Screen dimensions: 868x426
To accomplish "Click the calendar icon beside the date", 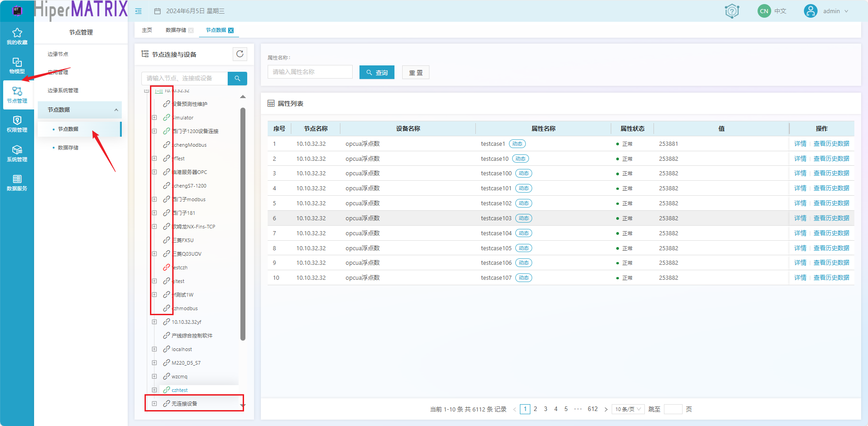I will (157, 11).
